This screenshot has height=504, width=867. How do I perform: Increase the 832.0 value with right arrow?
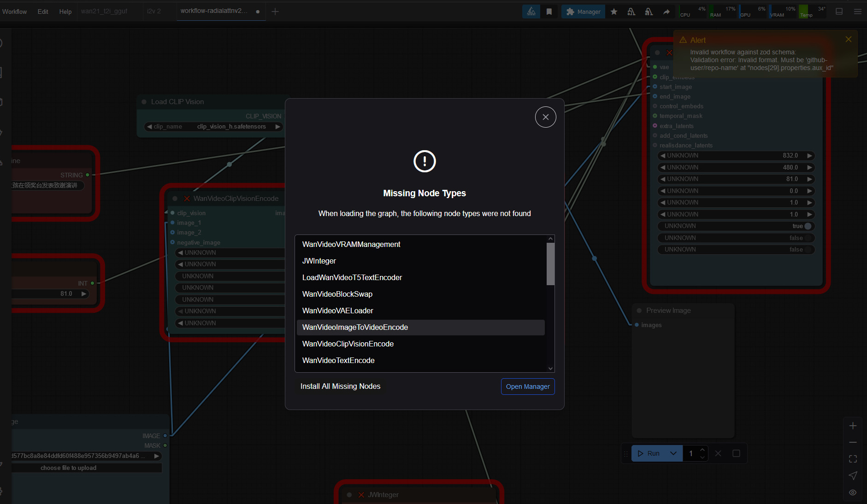pos(809,156)
